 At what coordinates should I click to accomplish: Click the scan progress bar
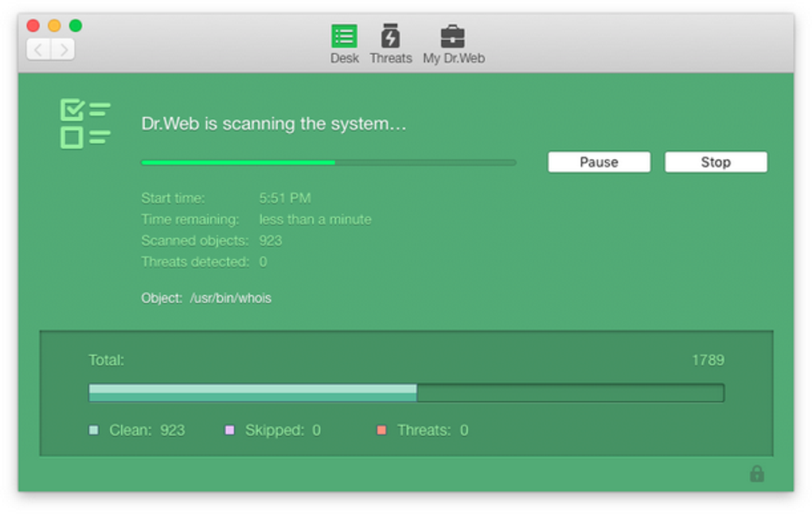[x=329, y=162]
